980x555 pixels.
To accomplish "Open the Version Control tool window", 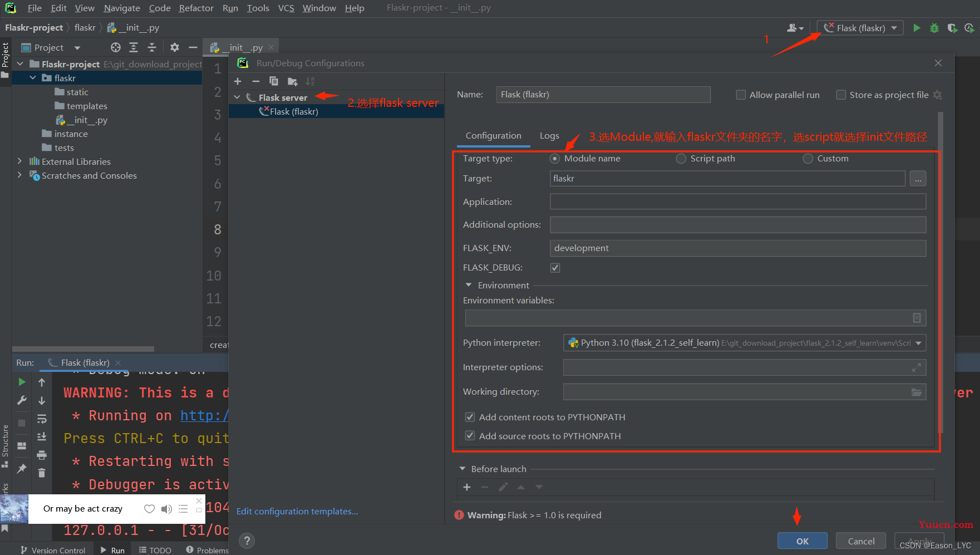I will click(x=53, y=550).
